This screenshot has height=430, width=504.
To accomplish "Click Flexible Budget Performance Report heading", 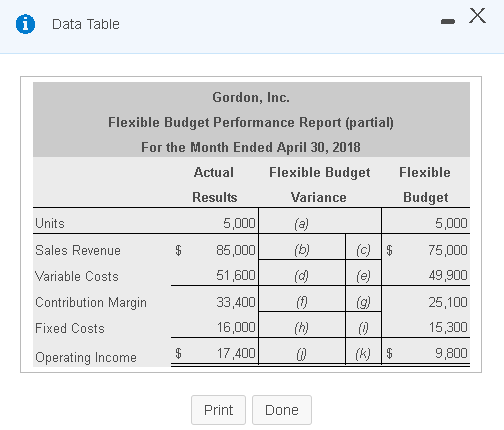I will [251, 122].
